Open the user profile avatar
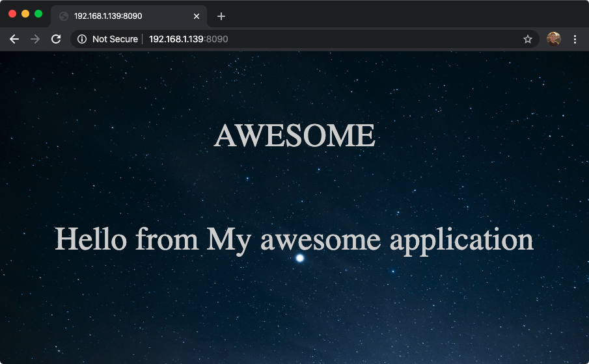Viewport: 589px width, 364px height. tap(554, 39)
